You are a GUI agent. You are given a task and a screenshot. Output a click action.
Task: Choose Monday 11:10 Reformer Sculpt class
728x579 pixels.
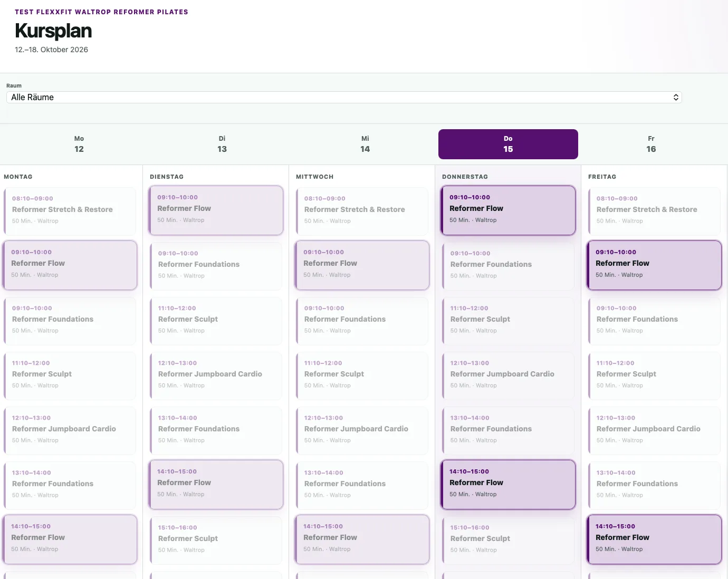[70, 376]
